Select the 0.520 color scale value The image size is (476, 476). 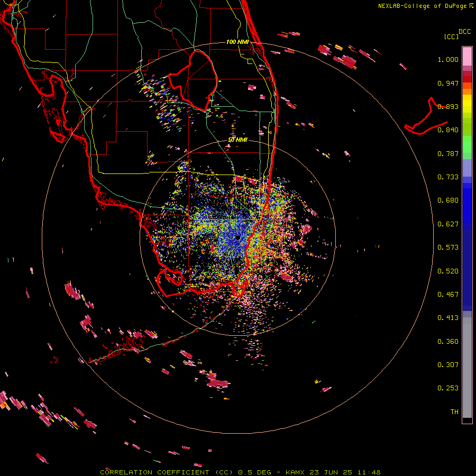[x=448, y=271]
